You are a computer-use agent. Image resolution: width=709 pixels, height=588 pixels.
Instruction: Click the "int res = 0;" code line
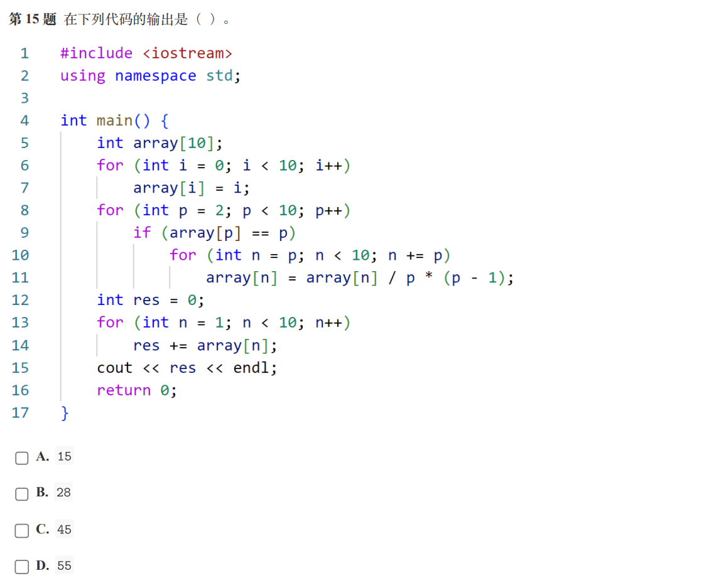tap(151, 300)
